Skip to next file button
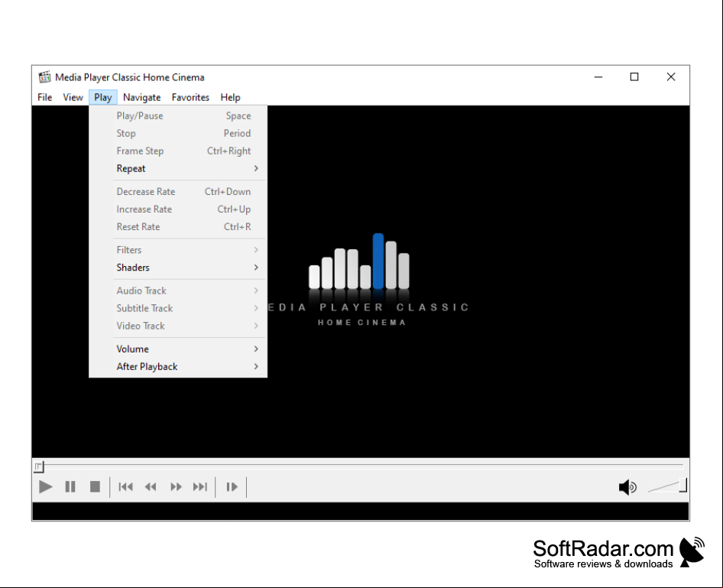The width and height of the screenshot is (723, 588). tap(200, 486)
